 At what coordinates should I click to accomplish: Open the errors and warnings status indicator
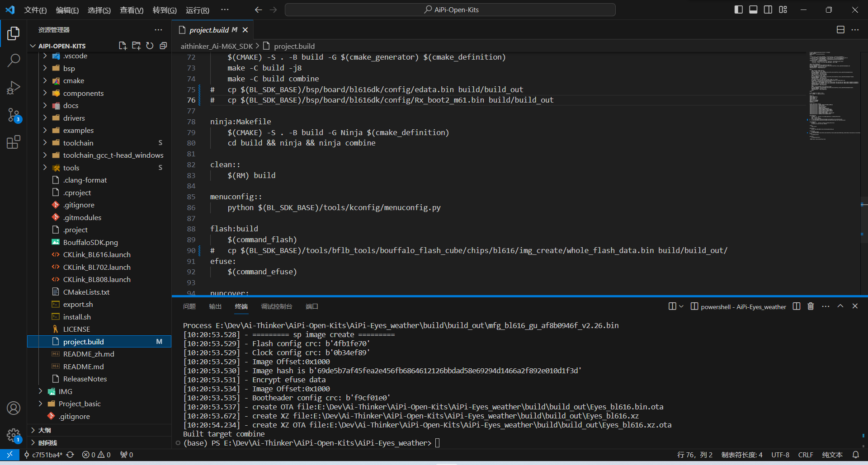96,455
